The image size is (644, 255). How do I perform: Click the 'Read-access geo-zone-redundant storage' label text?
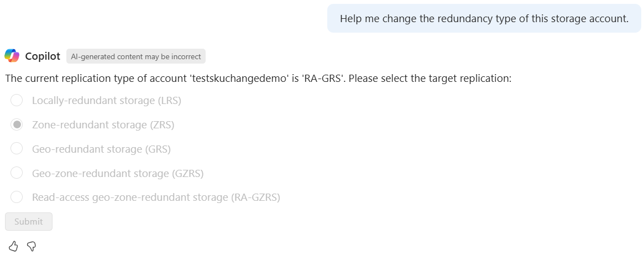point(156,197)
